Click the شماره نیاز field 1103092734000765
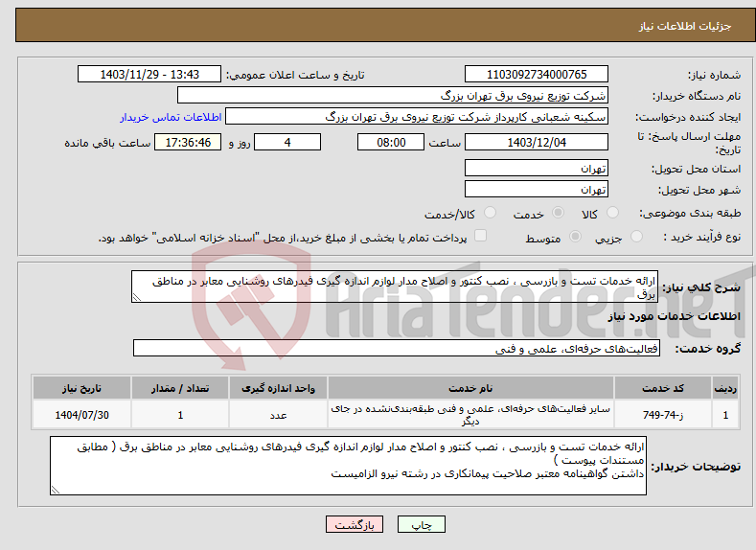Viewport: 756px width, 550px height. [537, 74]
